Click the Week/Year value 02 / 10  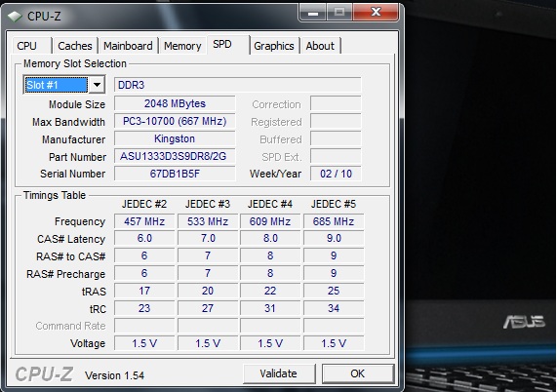click(336, 174)
